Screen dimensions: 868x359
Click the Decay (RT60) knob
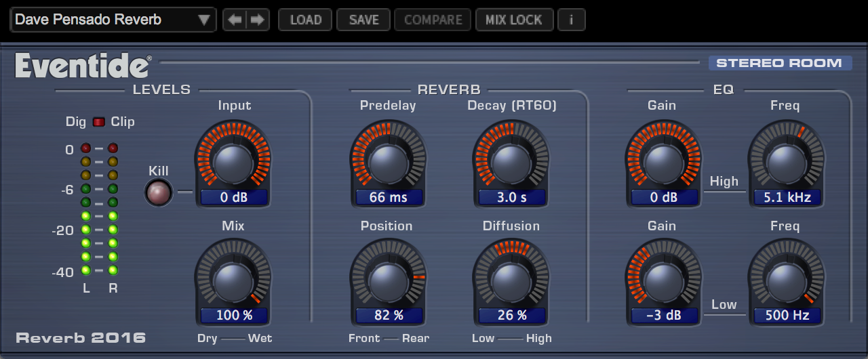pos(511,161)
